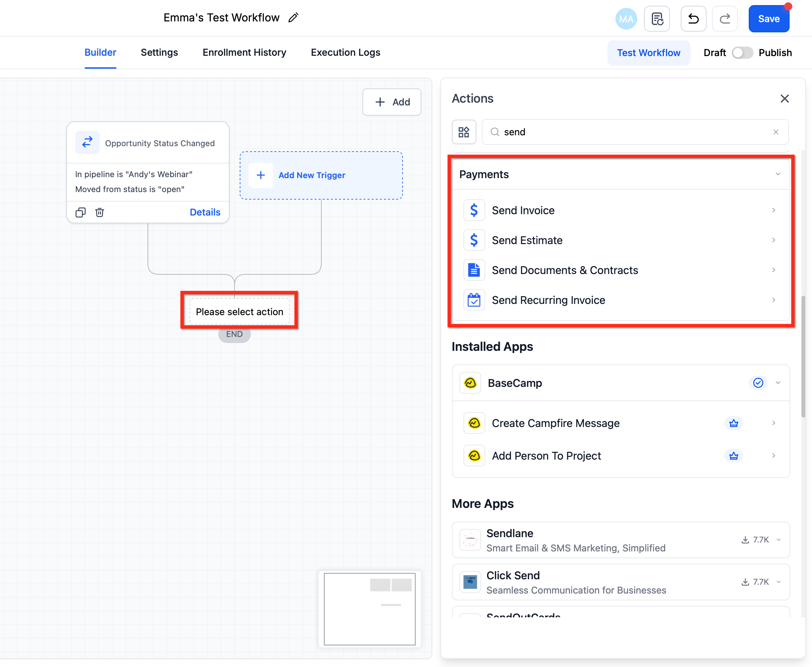Click the BaseCamp installed checkmark badge
812x667 pixels.
758,383
